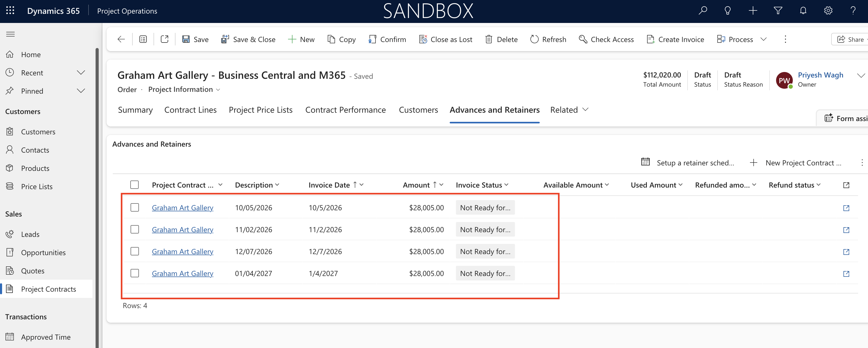Image resolution: width=868 pixels, height=348 pixels.
Task: Select the 11/02/2026 row checkbox
Action: click(x=134, y=229)
